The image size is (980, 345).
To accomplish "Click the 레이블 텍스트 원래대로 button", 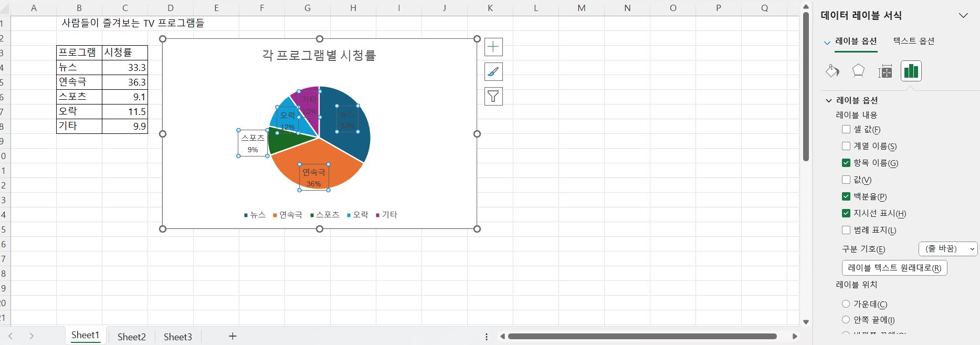I will coord(894,268).
